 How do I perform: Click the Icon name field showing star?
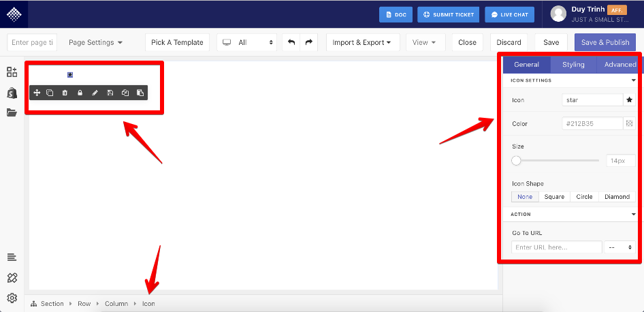(592, 100)
